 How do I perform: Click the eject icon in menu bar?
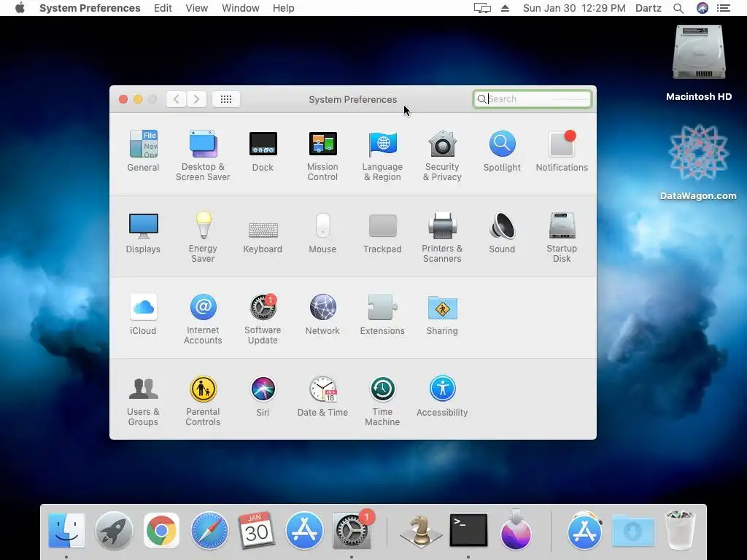[x=505, y=8]
